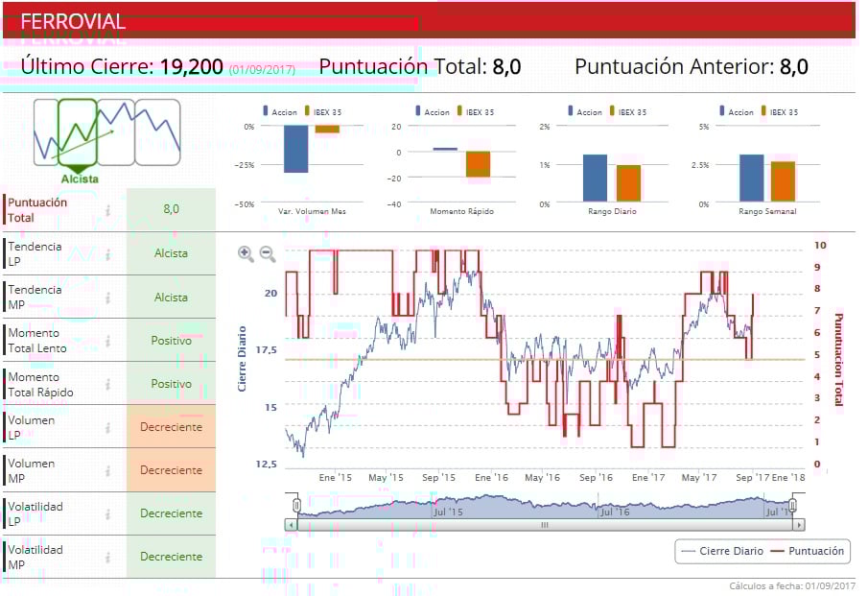Open info icon for Volumen LP row
Screen dimensions: 868x596
tap(108, 428)
